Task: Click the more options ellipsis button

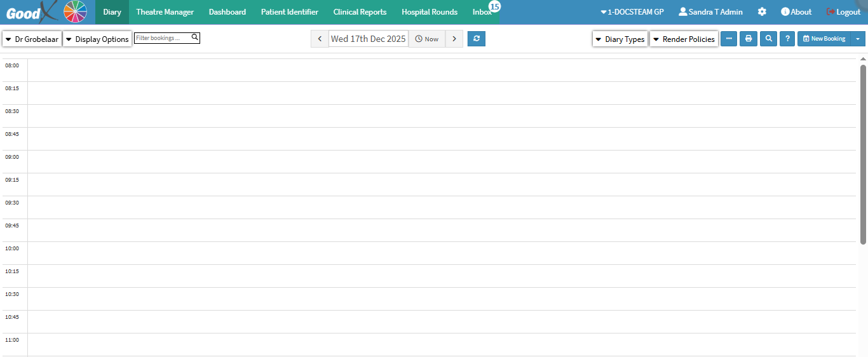Action: [729, 39]
